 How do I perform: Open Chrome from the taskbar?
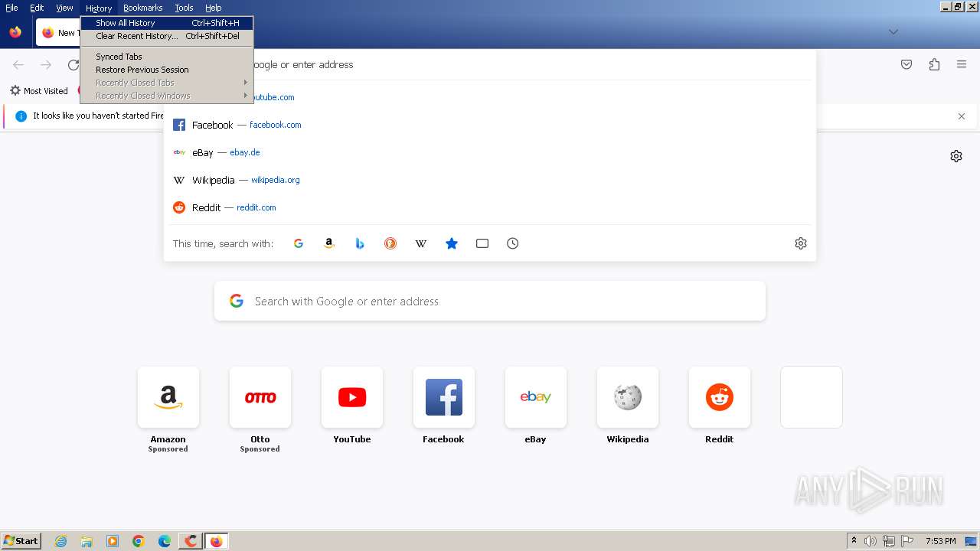[x=139, y=541]
